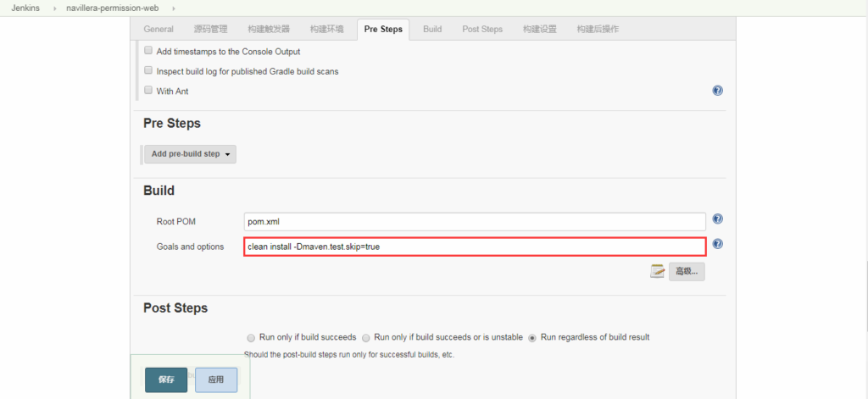Open help icon for Root POM field
Viewport: 868px width, 399px height.
click(718, 219)
